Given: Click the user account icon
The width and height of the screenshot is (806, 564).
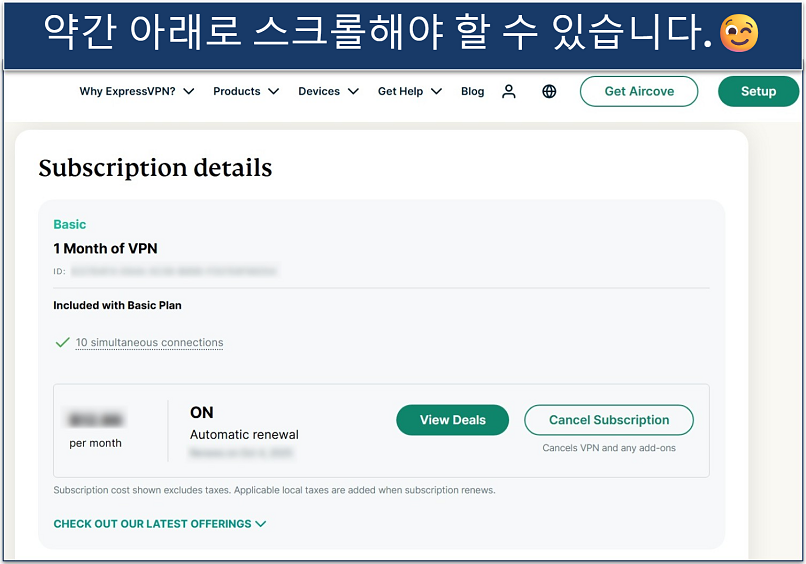Looking at the screenshot, I should click(x=509, y=91).
